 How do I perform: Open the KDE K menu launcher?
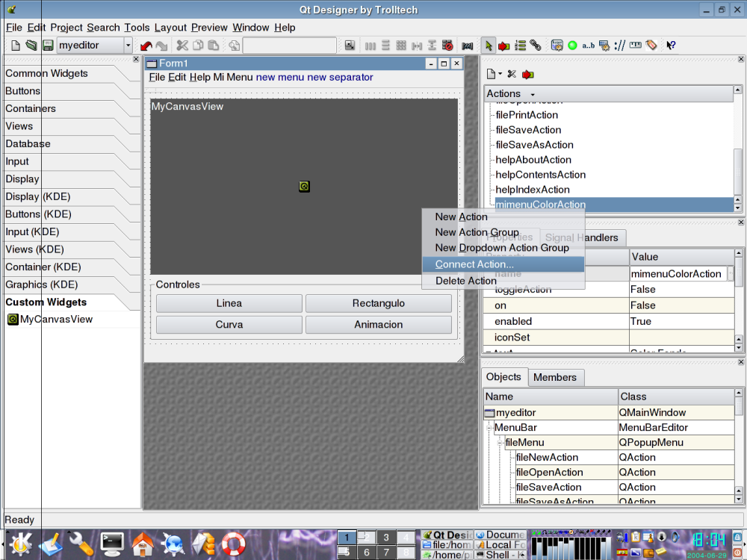point(20,544)
